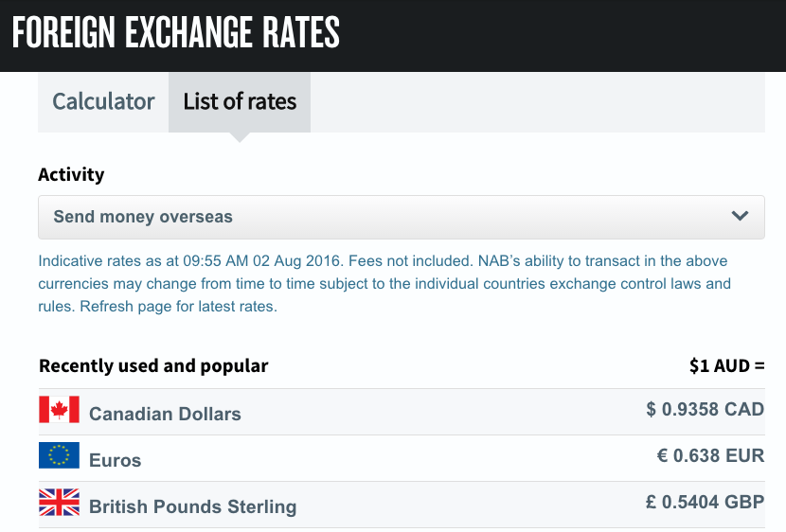Click the Union Jack flag icon
The image size is (786, 532).
pos(59,502)
